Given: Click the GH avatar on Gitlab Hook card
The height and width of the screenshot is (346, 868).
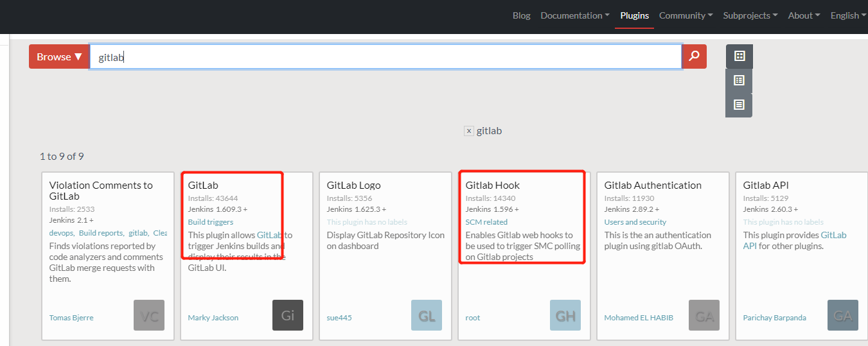Looking at the screenshot, I should (565, 315).
